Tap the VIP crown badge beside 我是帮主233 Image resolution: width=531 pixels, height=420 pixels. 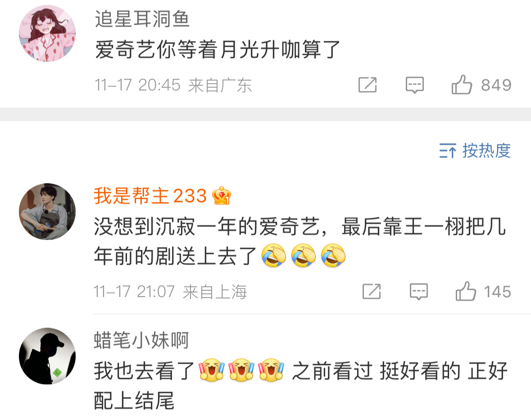click(221, 196)
